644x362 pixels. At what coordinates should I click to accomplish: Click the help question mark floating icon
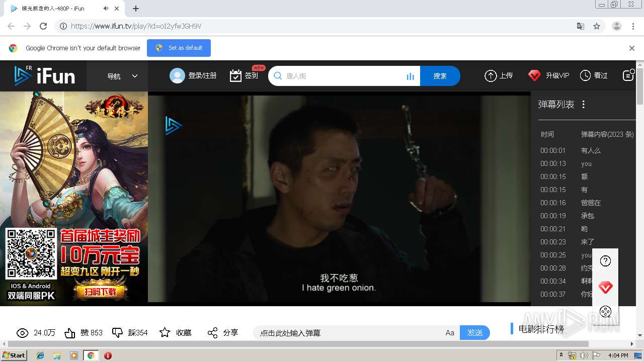(x=605, y=261)
